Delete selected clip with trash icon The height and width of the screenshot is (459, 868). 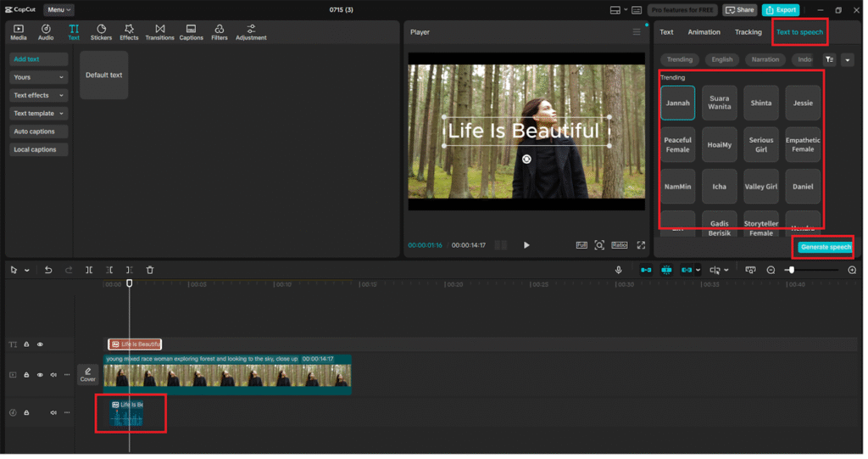[150, 270]
